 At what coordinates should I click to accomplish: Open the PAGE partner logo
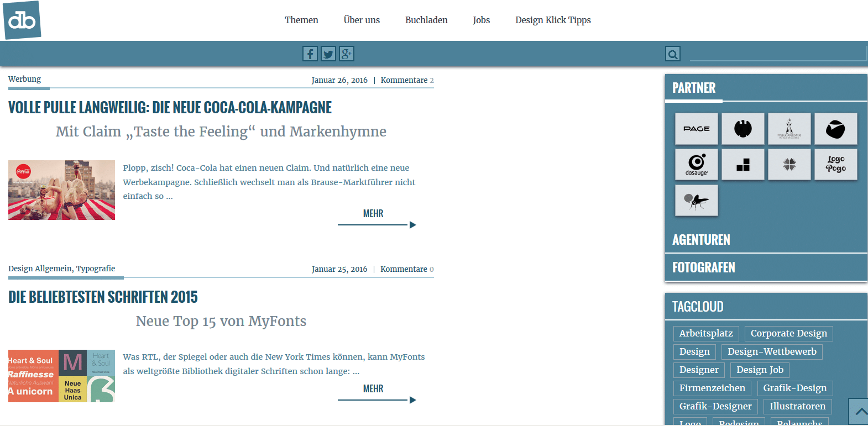[697, 129]
